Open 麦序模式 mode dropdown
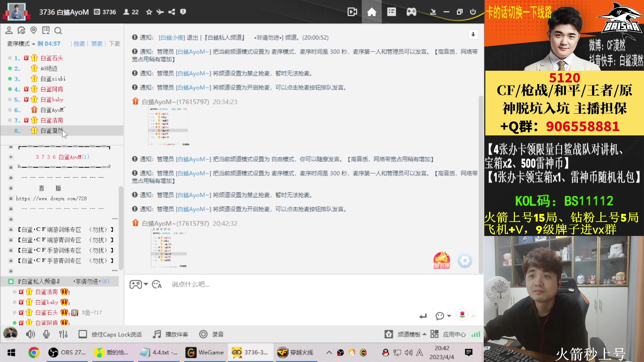Image resolution: width=644 pixels, height=362 pixels. tap(21, 44)
